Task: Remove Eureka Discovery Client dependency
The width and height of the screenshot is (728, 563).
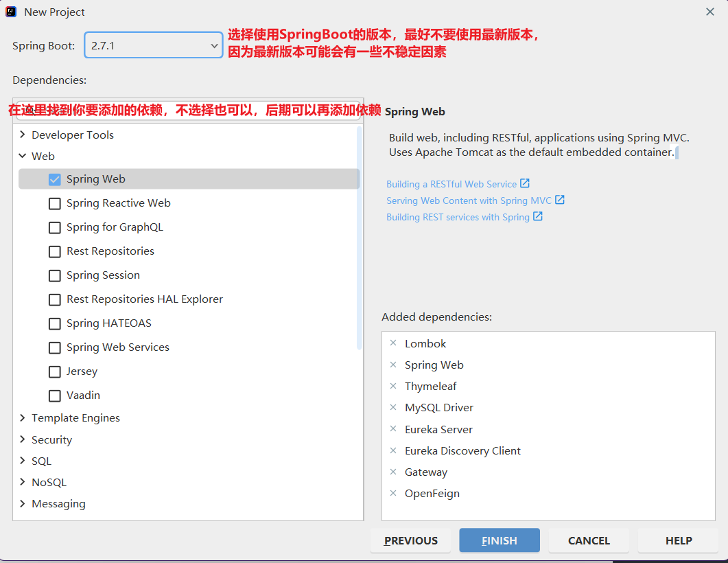Action: [393, 450]
